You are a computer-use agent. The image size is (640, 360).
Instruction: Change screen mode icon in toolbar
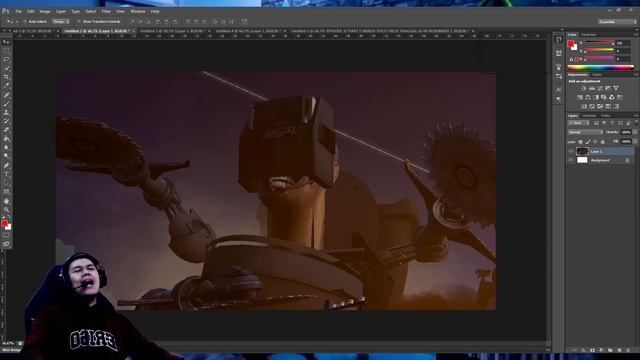click(6, 244)
